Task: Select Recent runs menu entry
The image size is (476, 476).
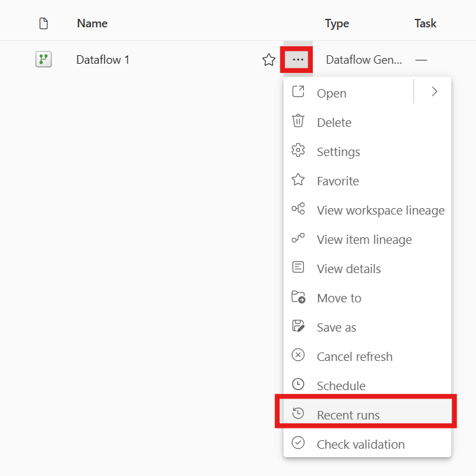Action: pyautogui.click(x=348, y=415)
